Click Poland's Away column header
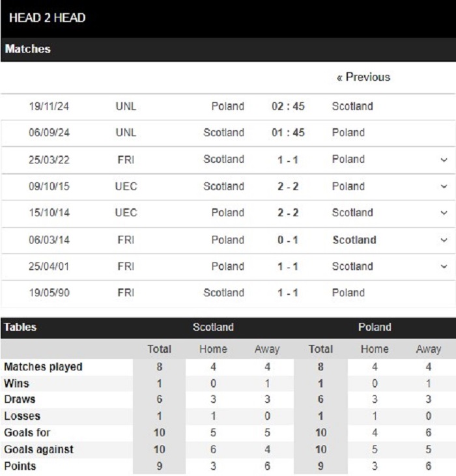Viewport: 456px width, 476px height. (429, 349)
